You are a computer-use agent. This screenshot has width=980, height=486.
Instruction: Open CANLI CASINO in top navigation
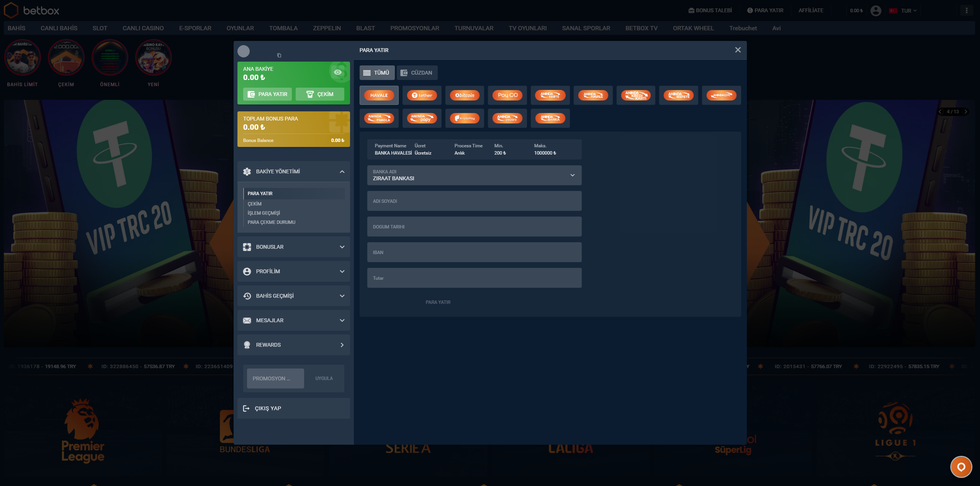coord(143,28)
